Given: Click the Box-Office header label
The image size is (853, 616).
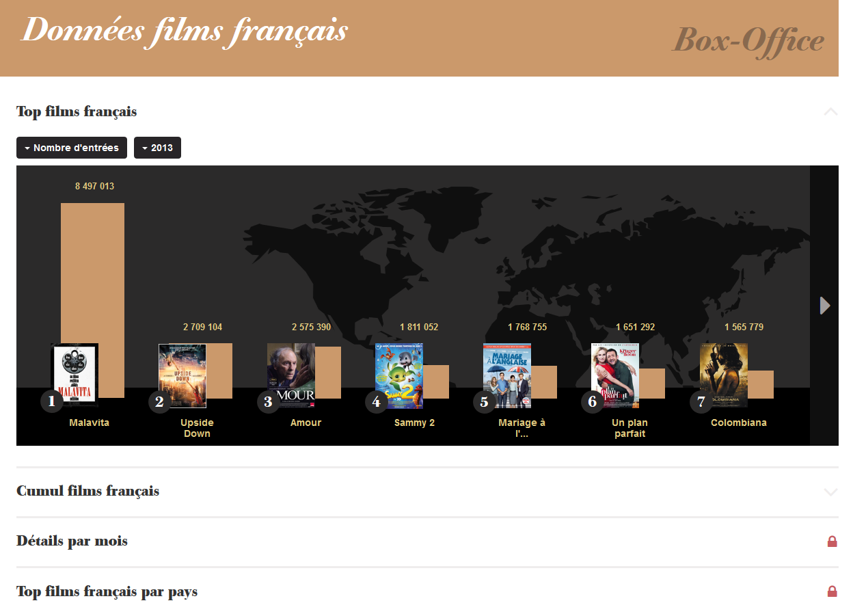Looking at the screenshot, I should (x=748, y=40).
